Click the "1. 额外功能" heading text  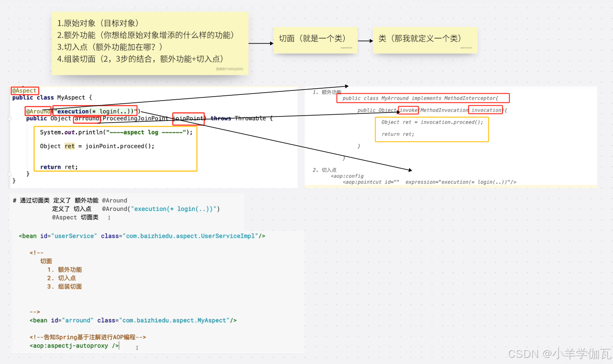(327, 92)
